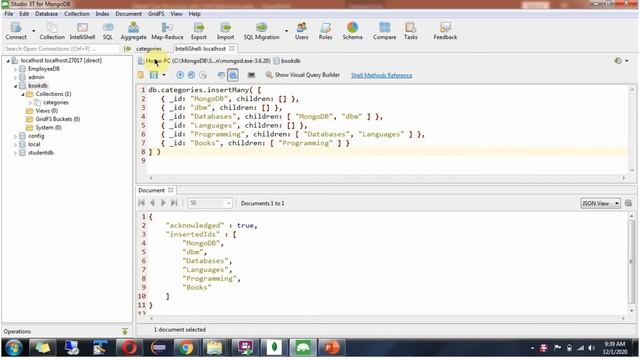Open the Collection toolbar button
This screenshot has width=640, height=360.
[52, 31]
